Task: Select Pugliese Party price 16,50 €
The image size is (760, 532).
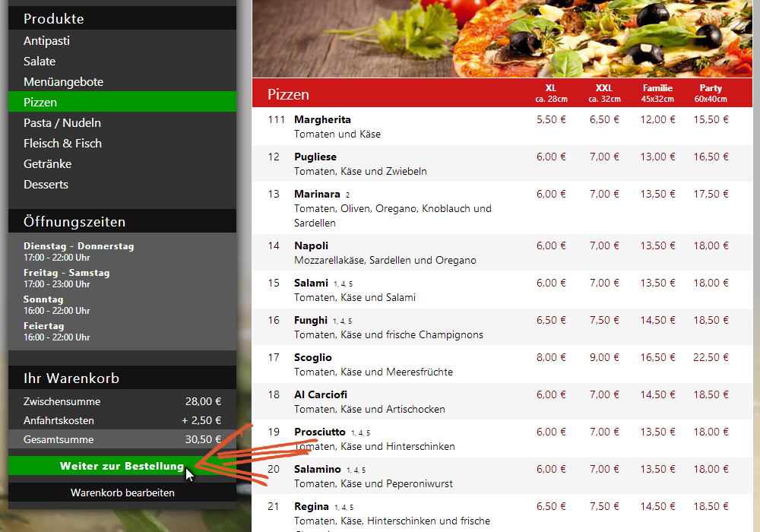Action: click(x=711, y=157)
